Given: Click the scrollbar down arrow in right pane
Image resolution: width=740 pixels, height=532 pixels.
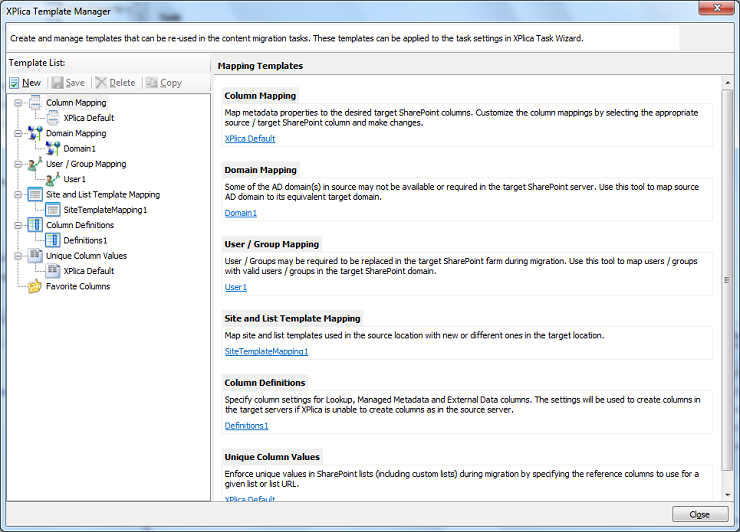Looking at the screenshot, I should click(727, 495).
